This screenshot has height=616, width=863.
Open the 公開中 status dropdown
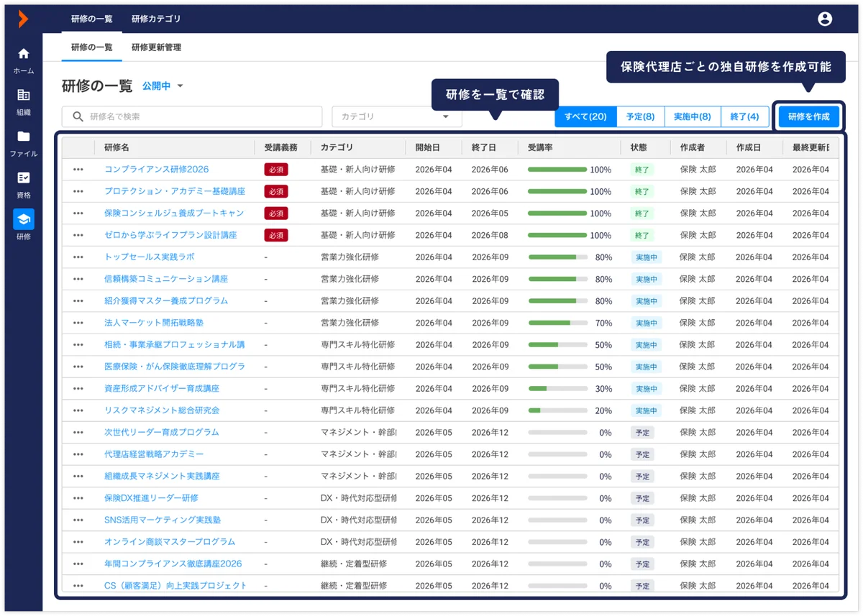[163, 85]
